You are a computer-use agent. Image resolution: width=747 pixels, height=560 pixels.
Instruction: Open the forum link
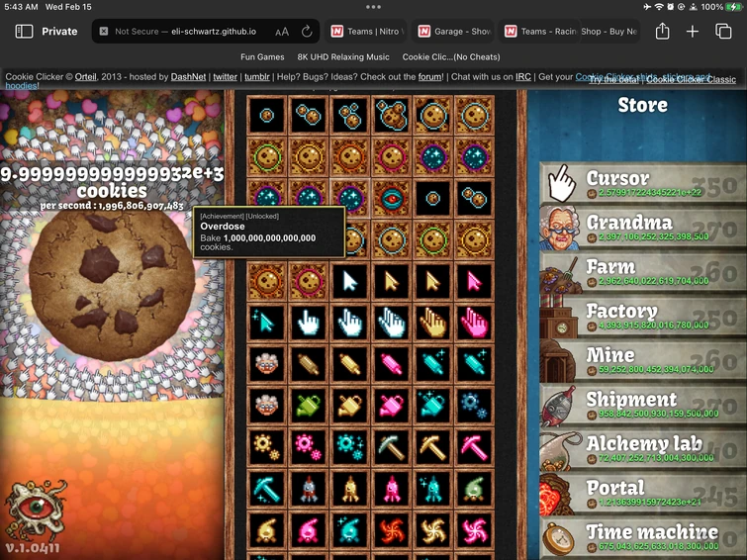click(x=429, y=77)
